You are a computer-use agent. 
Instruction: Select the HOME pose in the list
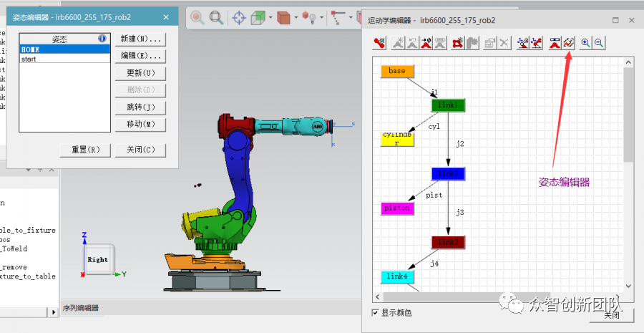coord(65,49)
